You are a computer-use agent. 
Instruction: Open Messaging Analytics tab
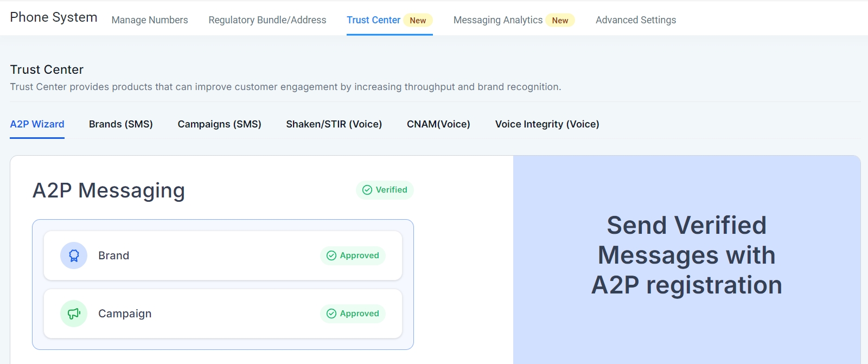coord(498,20)
